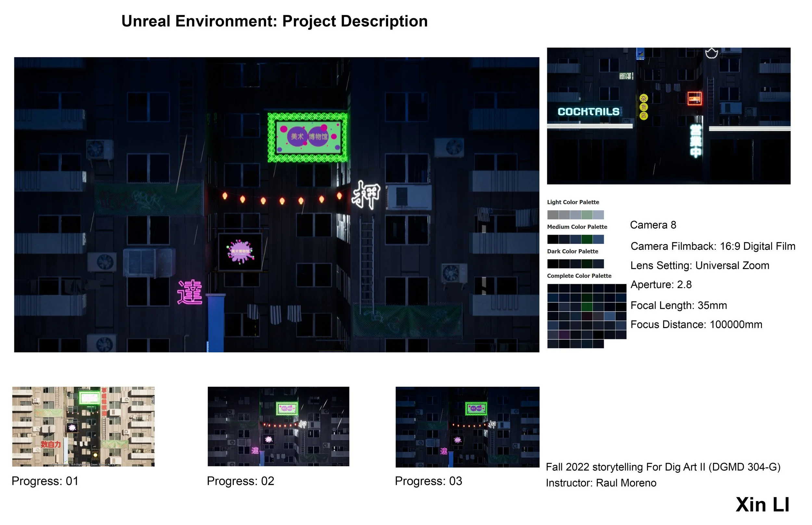Click the pink neon character sign

click(x=190, y=292)
